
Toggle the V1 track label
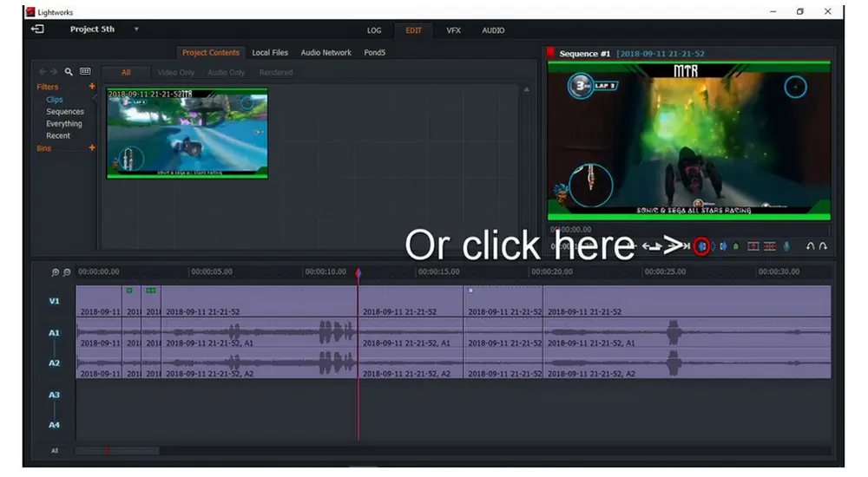(x=54, y=301)
